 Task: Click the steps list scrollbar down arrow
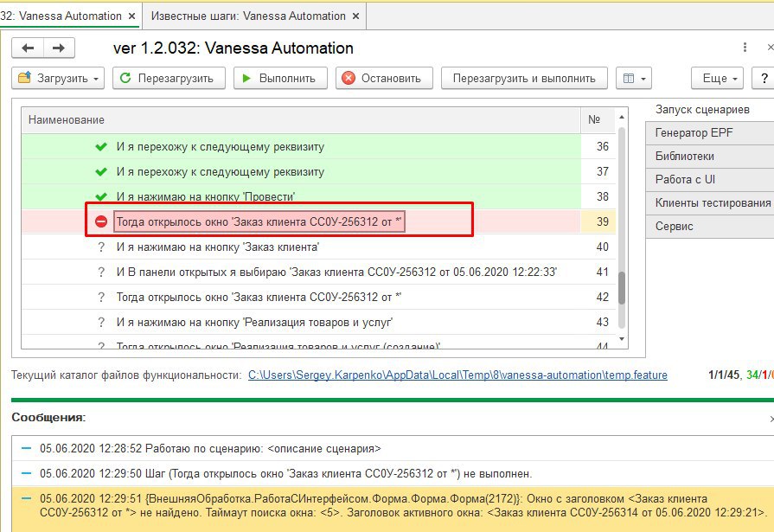coord(622,339)
